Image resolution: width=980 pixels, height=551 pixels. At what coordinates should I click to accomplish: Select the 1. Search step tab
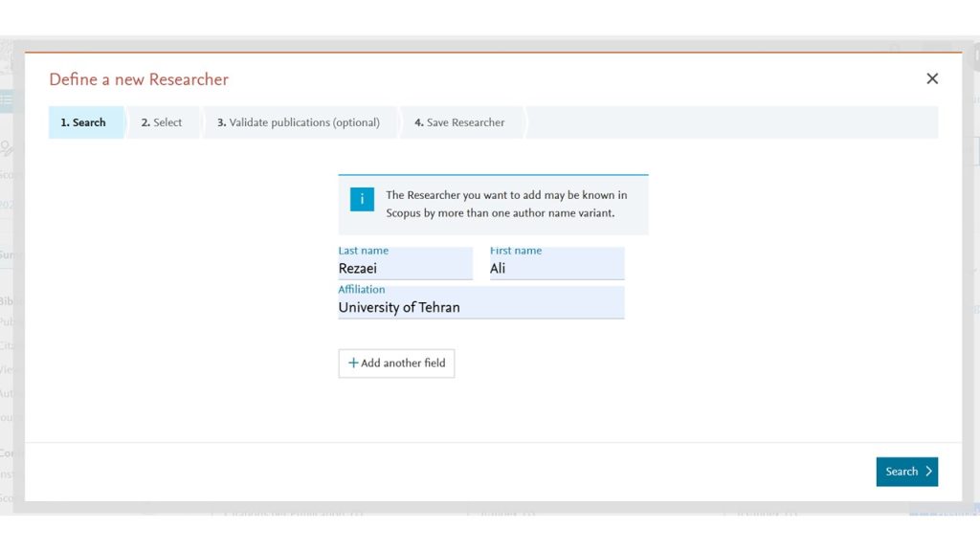pyautogui.click(x=87, y=122)
